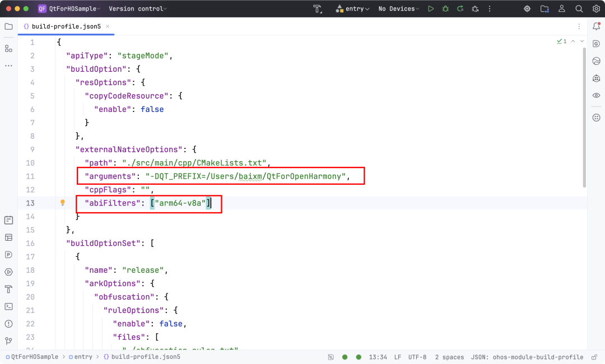This screenshot has height=364, width=605.
Task: Open the Build hammer tool window in left sidebar
Action: click(8, 289)
